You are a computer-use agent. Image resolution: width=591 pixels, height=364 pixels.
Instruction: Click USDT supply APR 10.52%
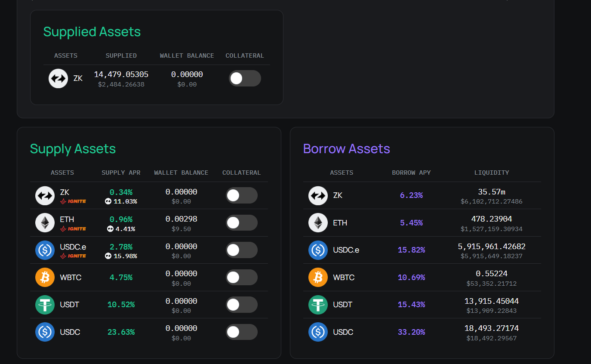tap(121, 305)
